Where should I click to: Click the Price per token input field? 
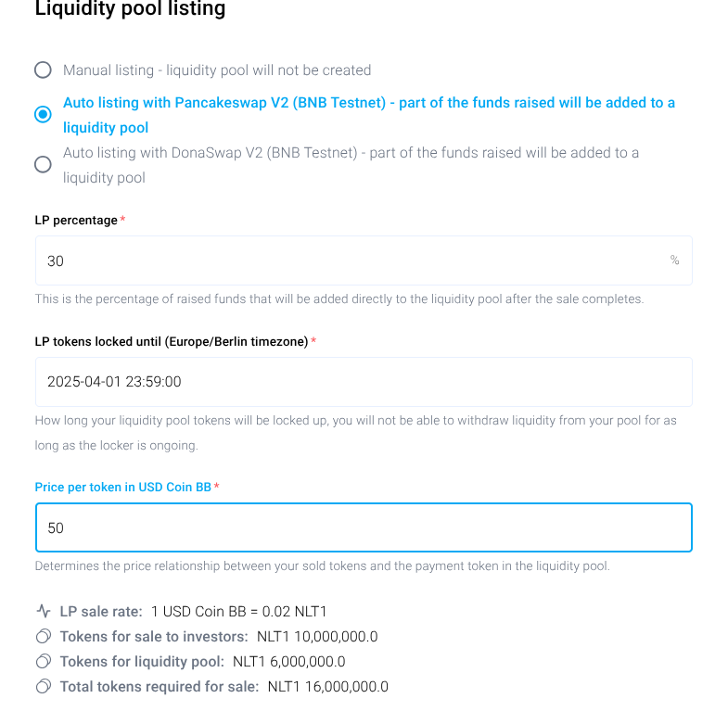(364, 527)
